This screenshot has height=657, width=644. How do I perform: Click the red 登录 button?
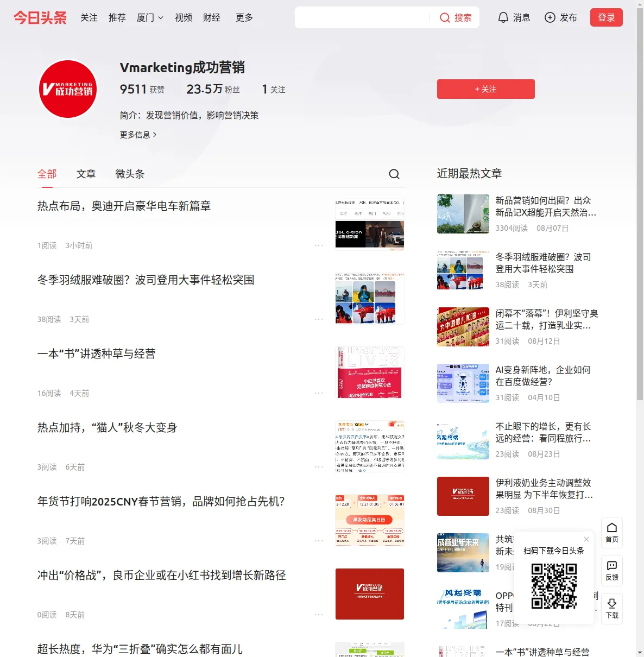click(607, 17)
